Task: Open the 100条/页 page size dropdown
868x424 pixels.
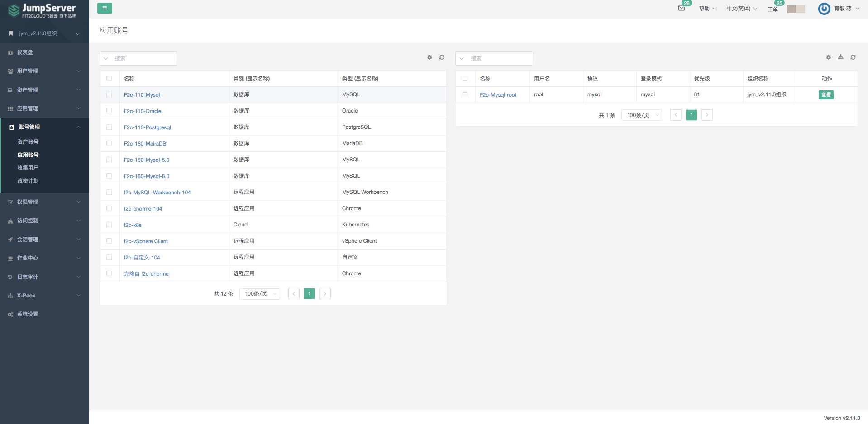Action: tap(259, 293)
